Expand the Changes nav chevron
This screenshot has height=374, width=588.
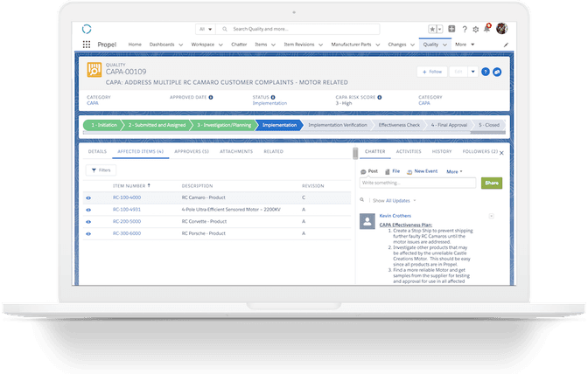(412, 45)
